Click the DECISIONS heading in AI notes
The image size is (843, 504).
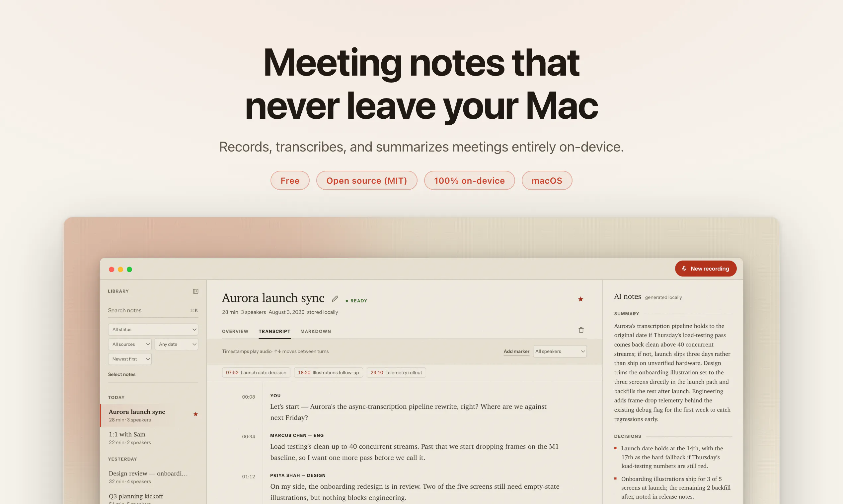point(628,436)
